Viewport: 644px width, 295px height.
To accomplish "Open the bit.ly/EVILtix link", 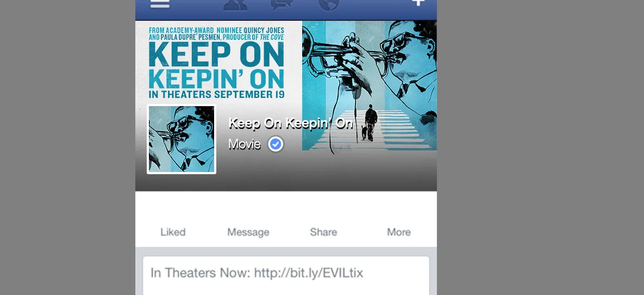I will pos(309,273).
